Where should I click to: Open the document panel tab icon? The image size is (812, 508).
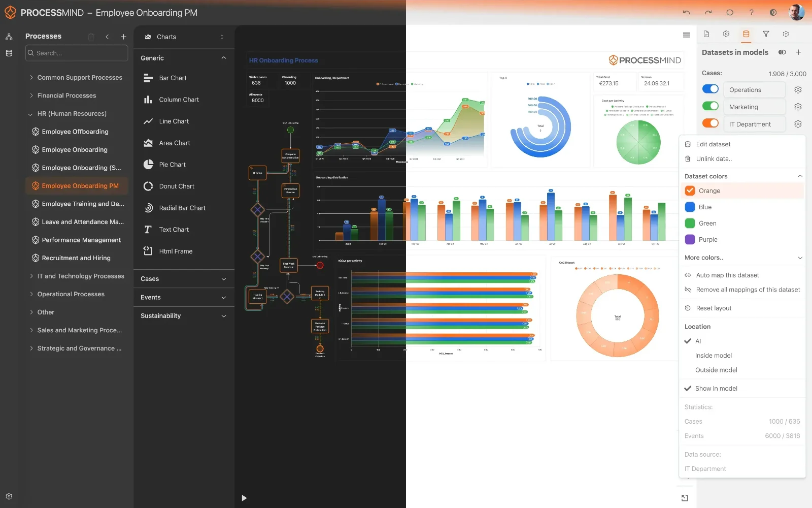[x=706, y=34]
